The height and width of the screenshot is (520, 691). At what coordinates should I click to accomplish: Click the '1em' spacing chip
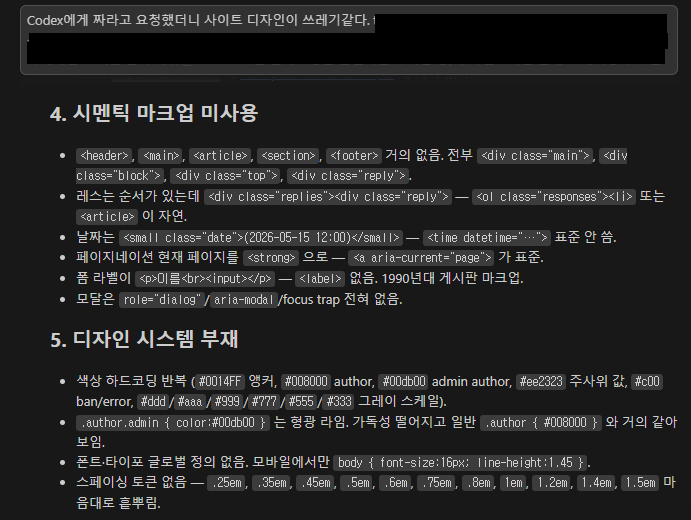[x=513, y=483]
